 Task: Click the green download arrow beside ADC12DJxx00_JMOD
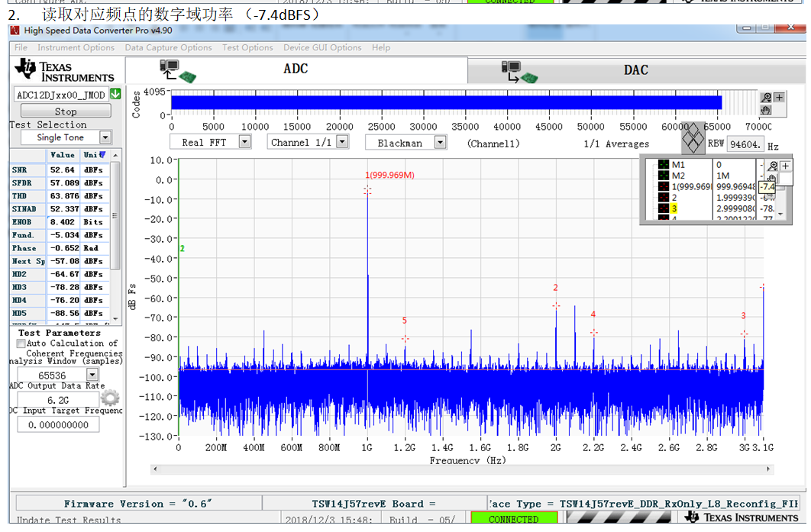[115, 94]
